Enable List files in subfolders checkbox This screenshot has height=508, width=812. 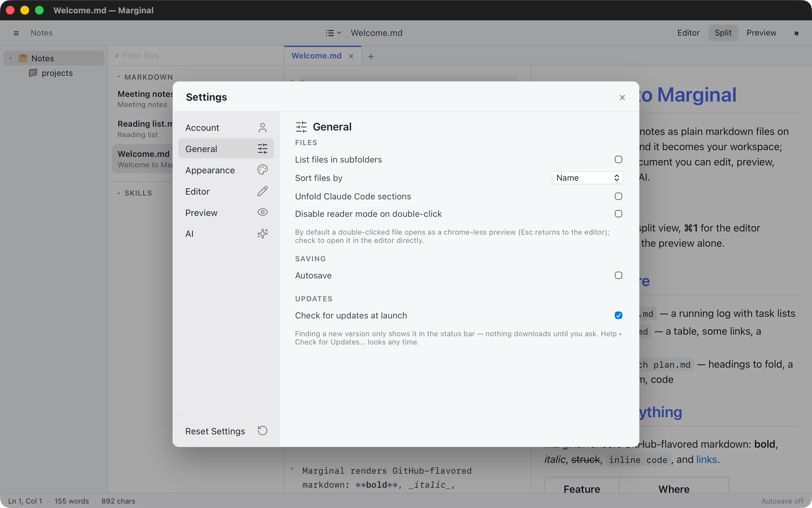tap(619, 159)
